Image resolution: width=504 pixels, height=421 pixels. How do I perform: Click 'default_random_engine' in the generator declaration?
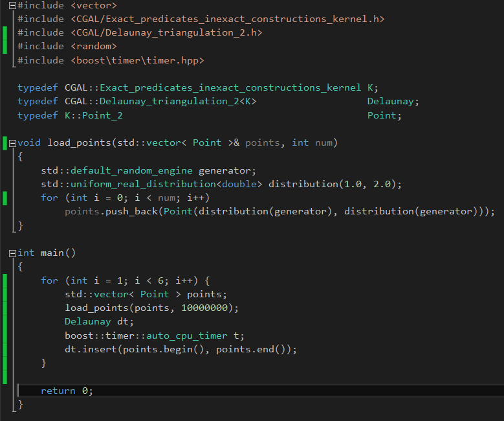coord(131,170)
